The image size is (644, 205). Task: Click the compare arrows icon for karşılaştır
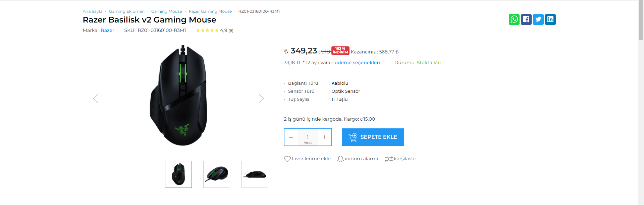(x=388, y=159)
